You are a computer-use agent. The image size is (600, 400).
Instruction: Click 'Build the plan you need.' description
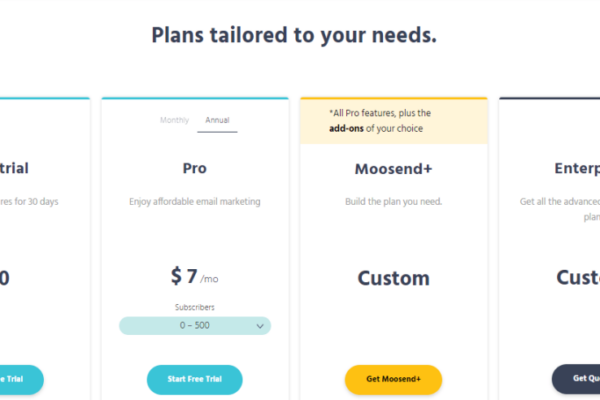pos(393,202)
